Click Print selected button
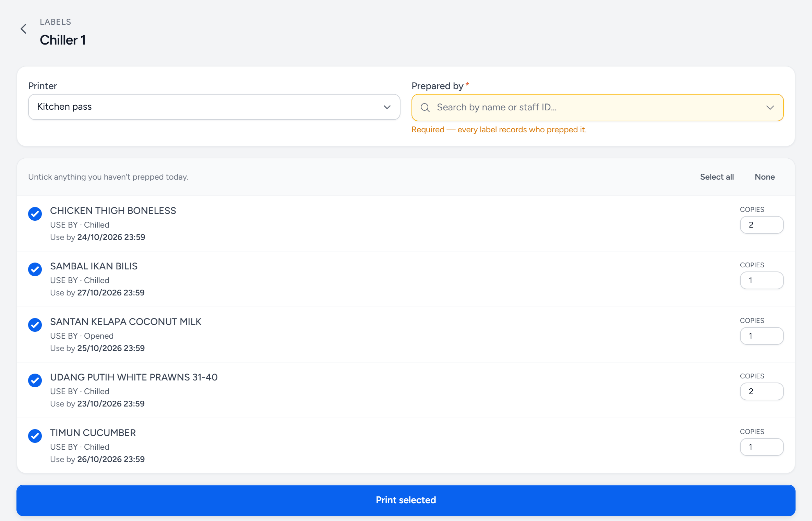 406,500
